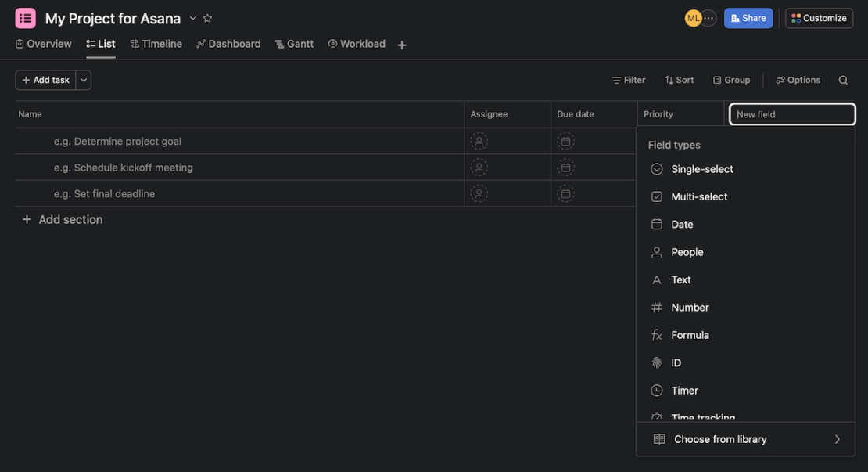Select the Single-select field type icon
This screenshot has width=868, height=472.
coord(656,168)
